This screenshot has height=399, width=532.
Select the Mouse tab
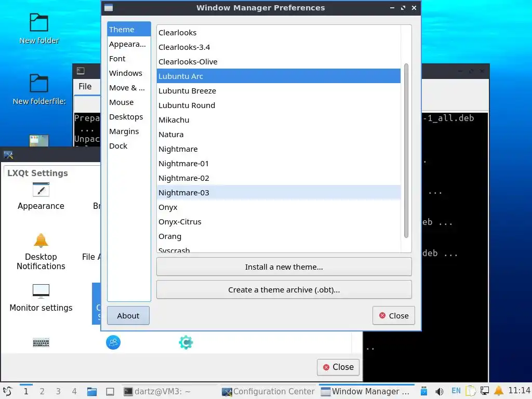pyautogui.click(x=129, y=102)
